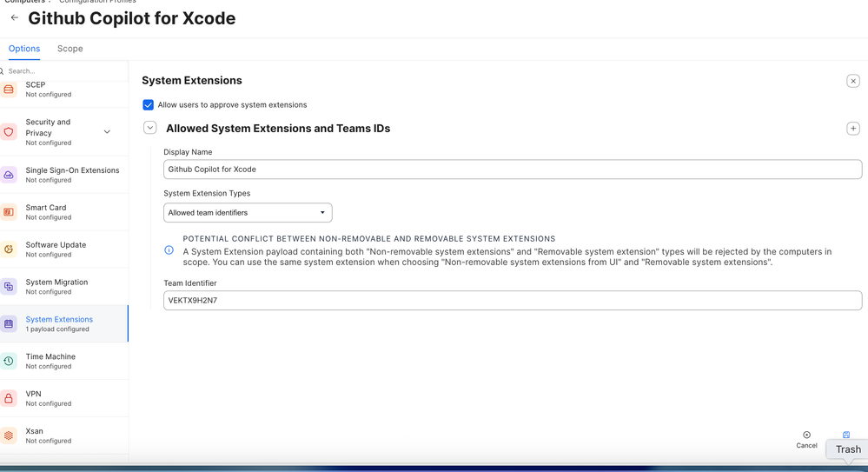
Task: Open the Software Update payload
Action: tap(63, 249)
